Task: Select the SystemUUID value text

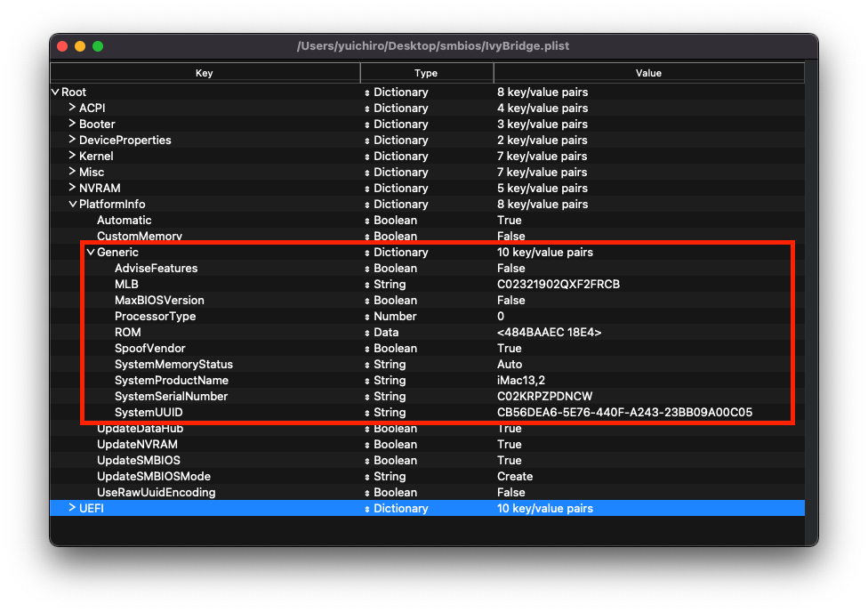Action: 624,412
